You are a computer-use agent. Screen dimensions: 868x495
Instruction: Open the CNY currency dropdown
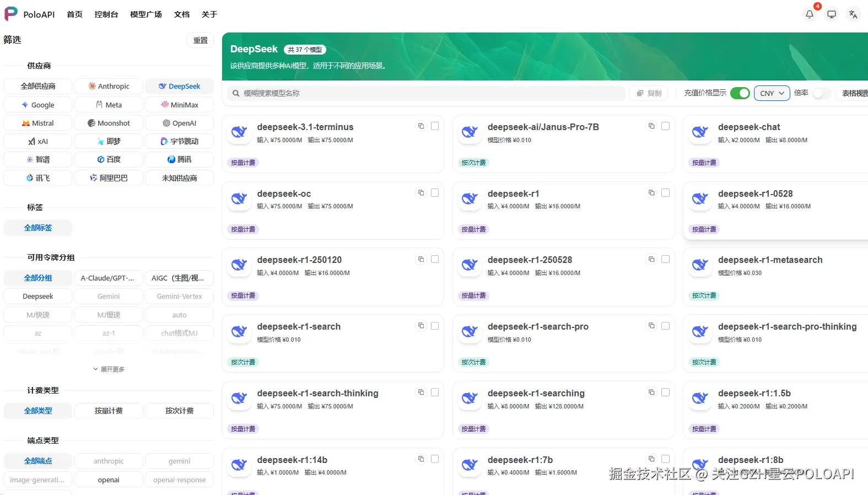[772, 93]
